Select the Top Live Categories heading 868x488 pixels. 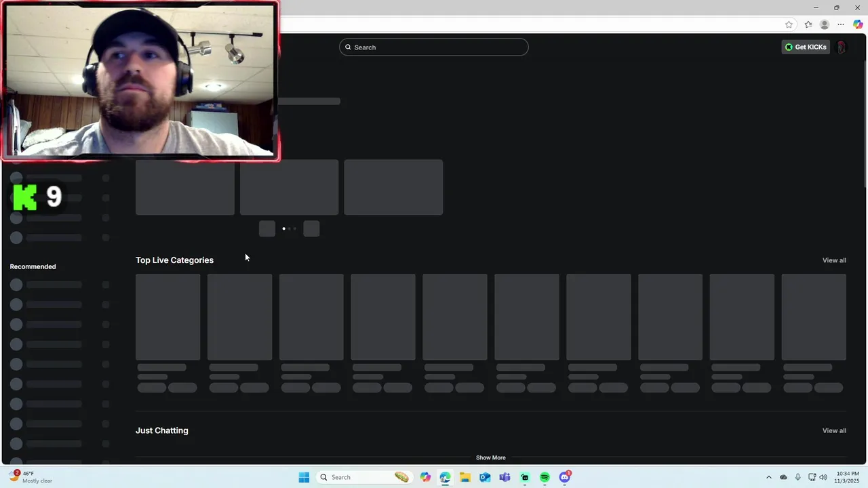click(x=174, y=260)
